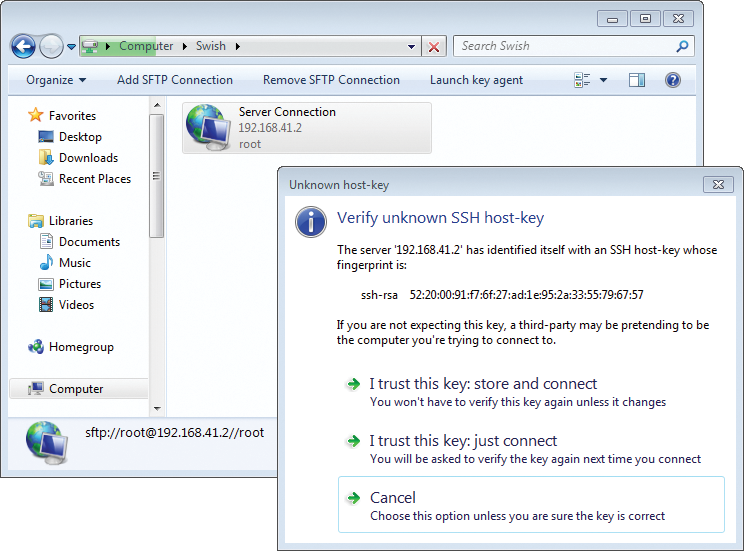Screen dimensions: 744x551
Task: Click Remove SFTP Connection
Action: point(331,80)
